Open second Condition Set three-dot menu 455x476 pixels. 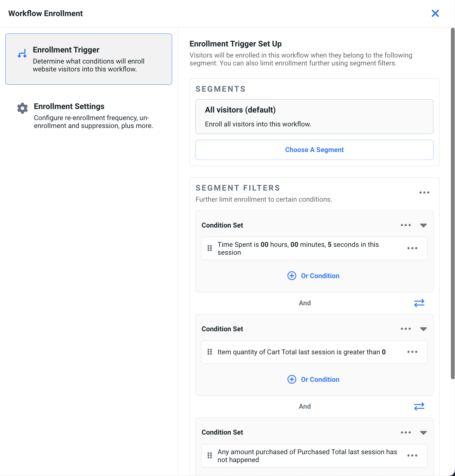406,329
